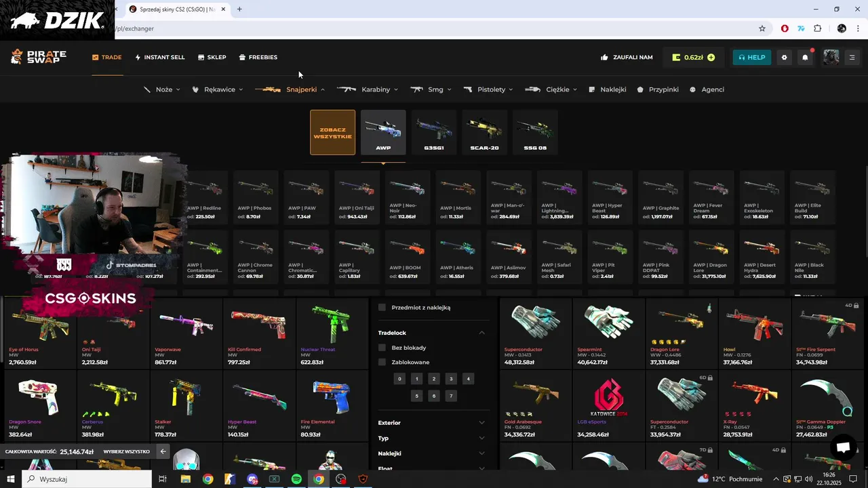The width and height of the screenshot is (868, 488).
Task: Enable the Przedmiot z naklejką checkbox
Action: tap(382, 308)
